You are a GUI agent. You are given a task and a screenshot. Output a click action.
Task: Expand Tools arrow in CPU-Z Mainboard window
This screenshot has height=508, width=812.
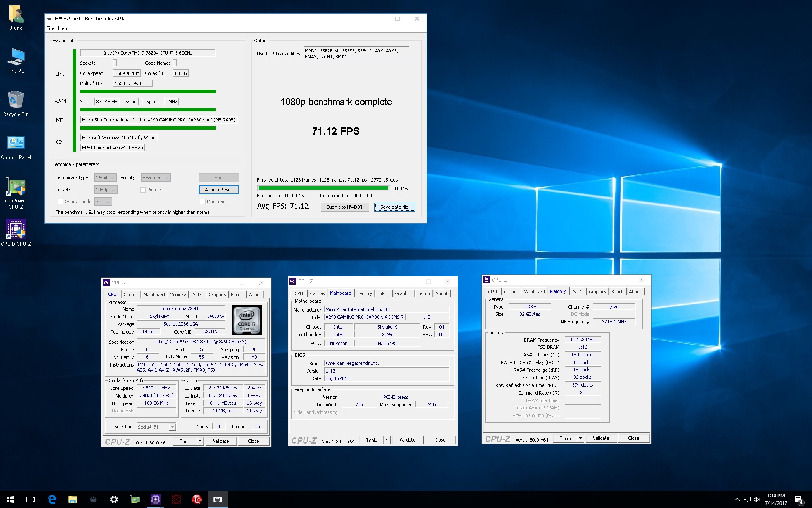click(x=387, y=440)
